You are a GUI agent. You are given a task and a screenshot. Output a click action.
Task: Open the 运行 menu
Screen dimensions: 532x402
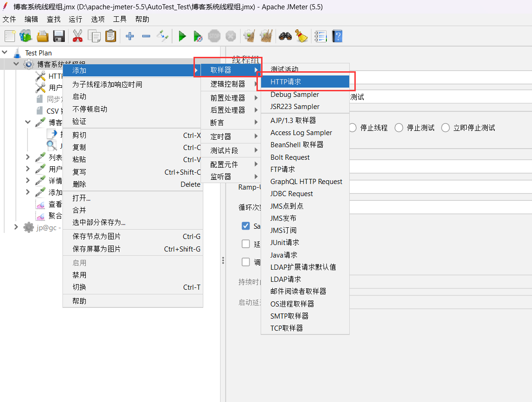76,19
